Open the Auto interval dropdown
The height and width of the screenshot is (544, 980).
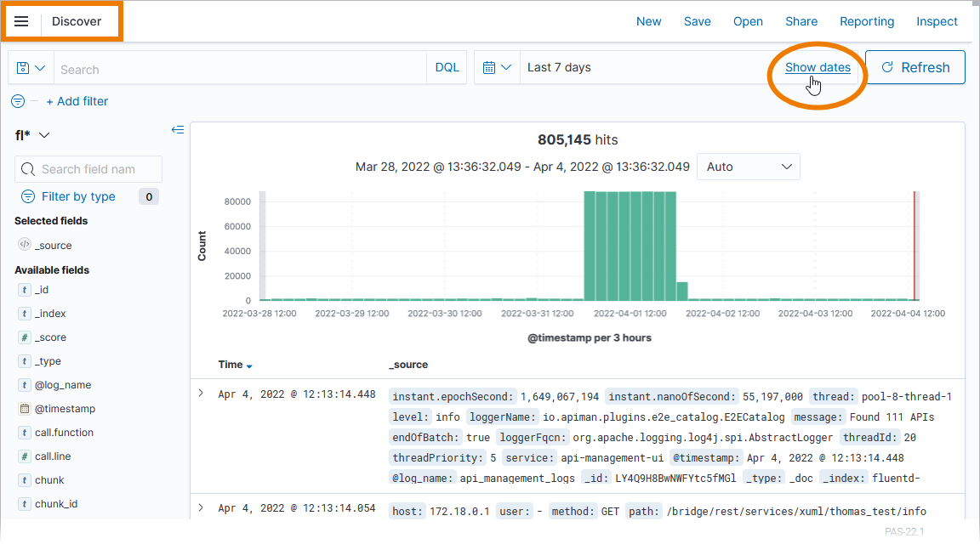coord(748,167)
